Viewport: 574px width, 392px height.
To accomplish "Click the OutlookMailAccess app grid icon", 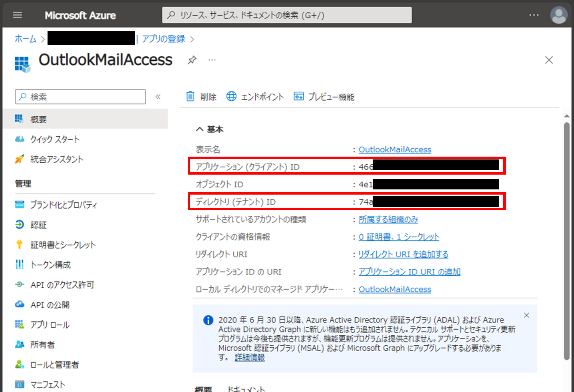I will [x=22, y=64].
